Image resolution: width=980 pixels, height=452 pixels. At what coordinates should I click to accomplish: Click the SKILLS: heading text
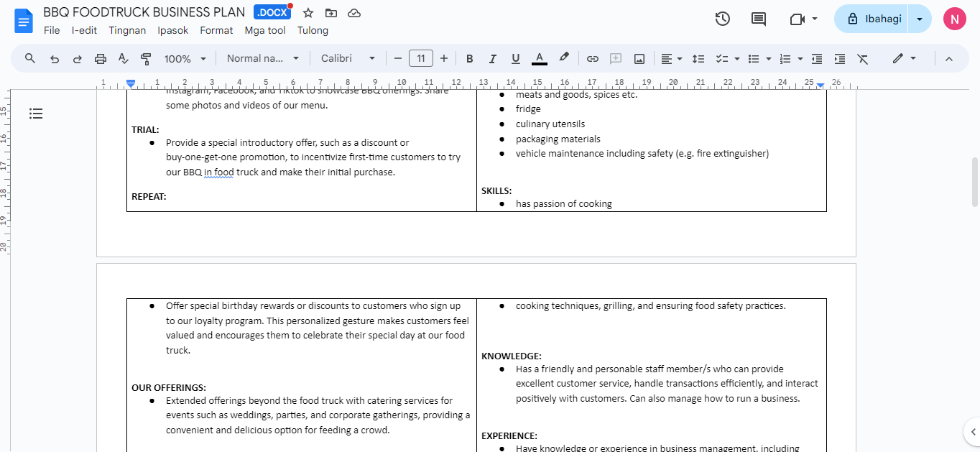click(x=496, y=191)
